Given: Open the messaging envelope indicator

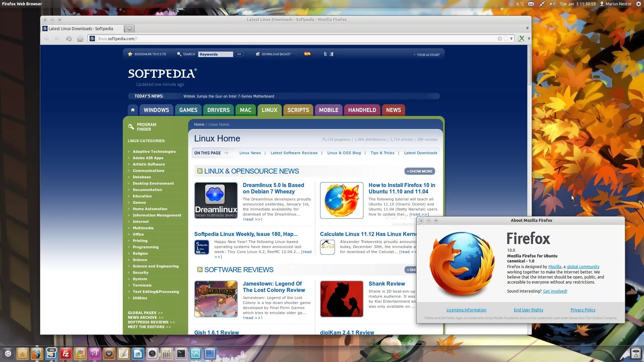Looking at the screenshot, I should tap(531, 4).
